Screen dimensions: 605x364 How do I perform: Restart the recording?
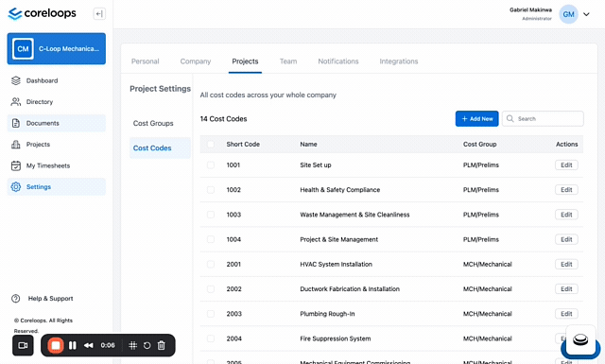tap(147, 345)
